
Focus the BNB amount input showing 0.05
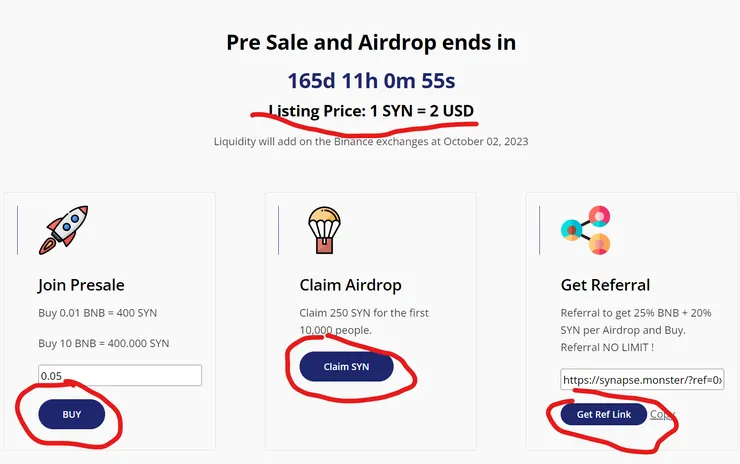[120, 376]
